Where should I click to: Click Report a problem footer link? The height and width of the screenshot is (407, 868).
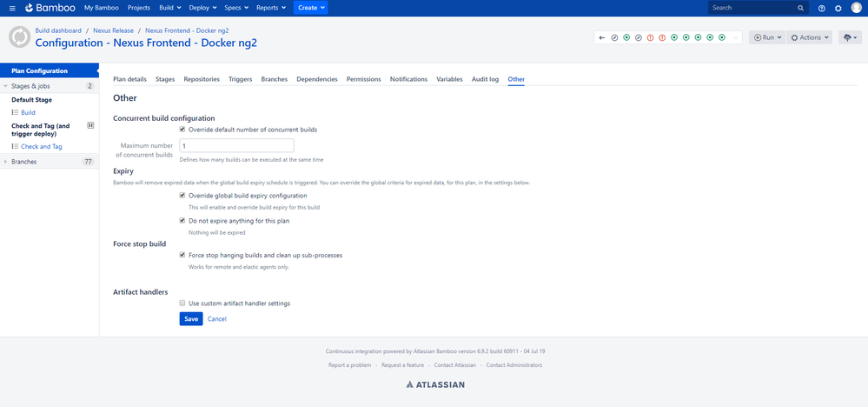click(x=349, y=365)
